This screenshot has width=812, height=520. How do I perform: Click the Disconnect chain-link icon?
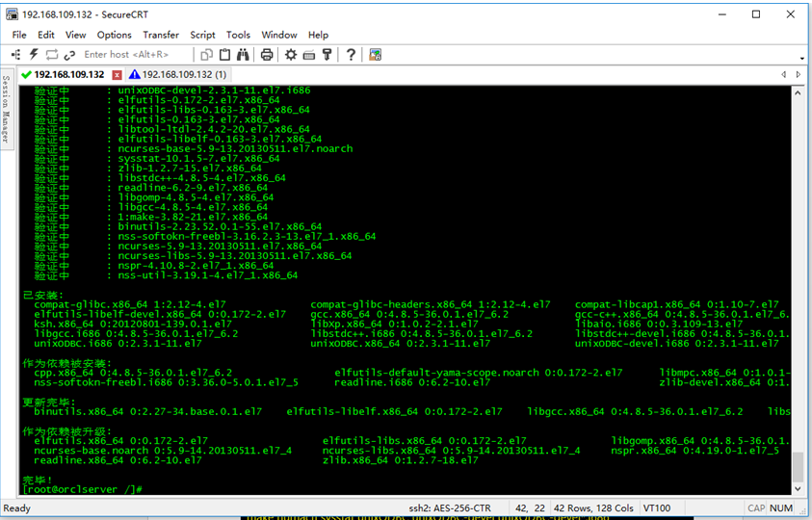(69, 55)
